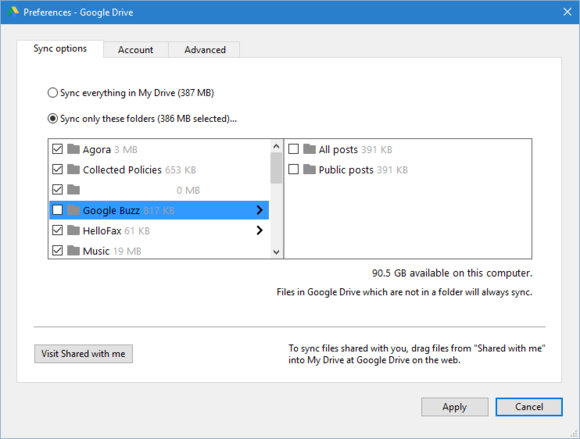Click folder list scroll up arrow
The height and width of the screenshot is (439, 580).
click(x=276, y=146)
